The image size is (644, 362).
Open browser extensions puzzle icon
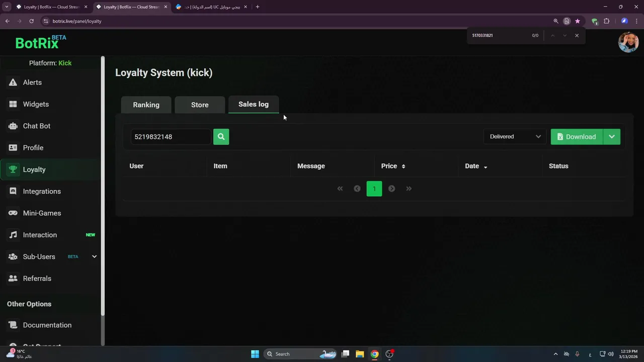606,21
